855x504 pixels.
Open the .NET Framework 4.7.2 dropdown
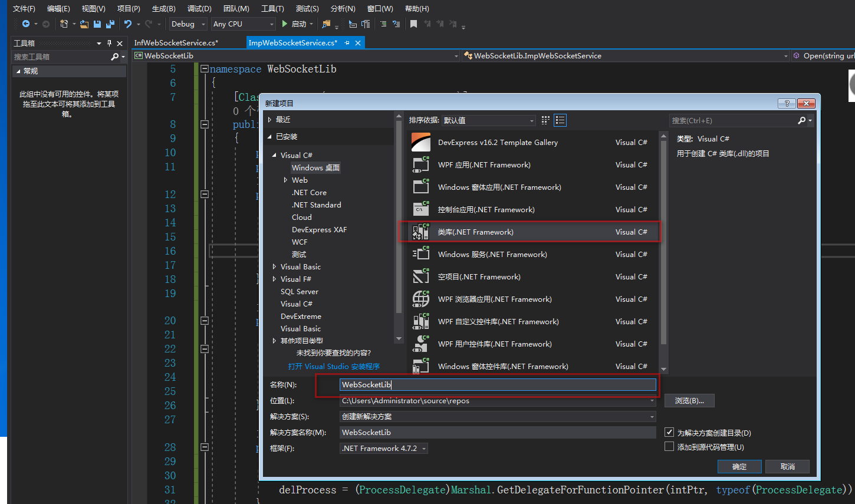(384, 449)
